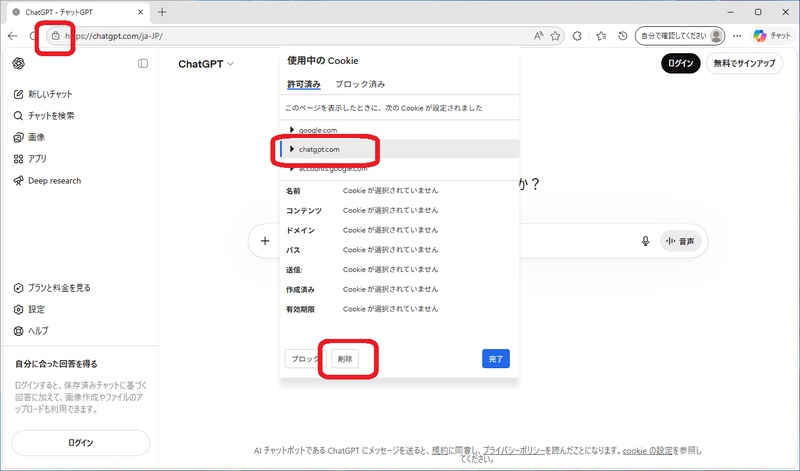Switch to 許可済み tab

pyautogui.click(x=304, y=84)
